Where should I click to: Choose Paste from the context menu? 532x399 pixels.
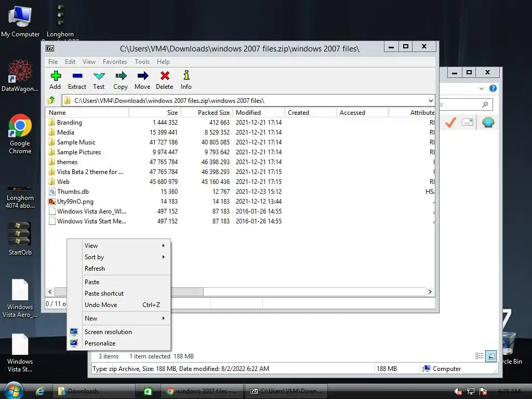(x=118, y=282)
